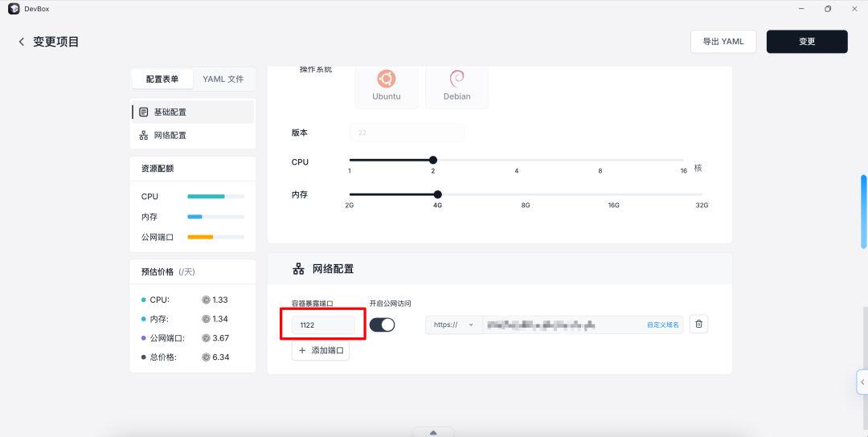Click the 导出 YAML button

pos(723,42)
